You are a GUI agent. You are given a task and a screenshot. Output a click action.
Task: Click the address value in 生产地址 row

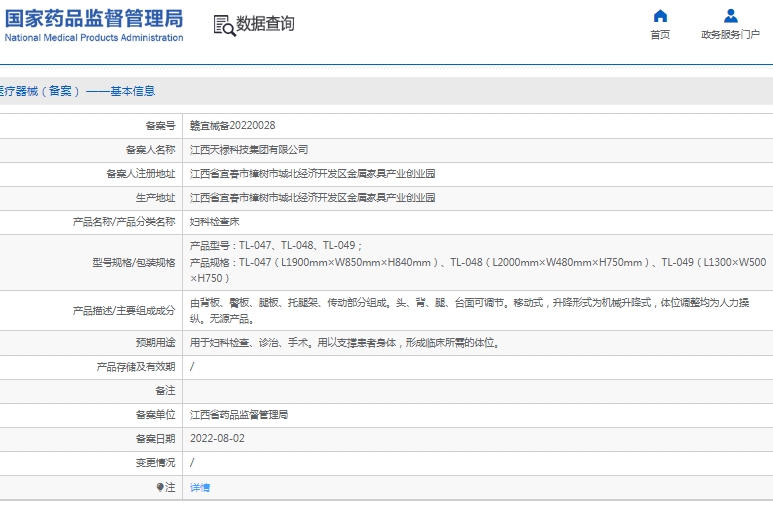point(313,198)
